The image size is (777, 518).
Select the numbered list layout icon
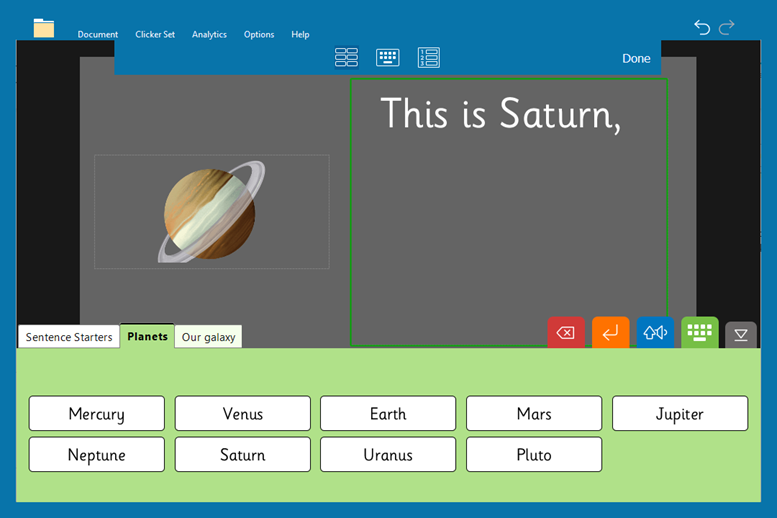pos(429,58)
